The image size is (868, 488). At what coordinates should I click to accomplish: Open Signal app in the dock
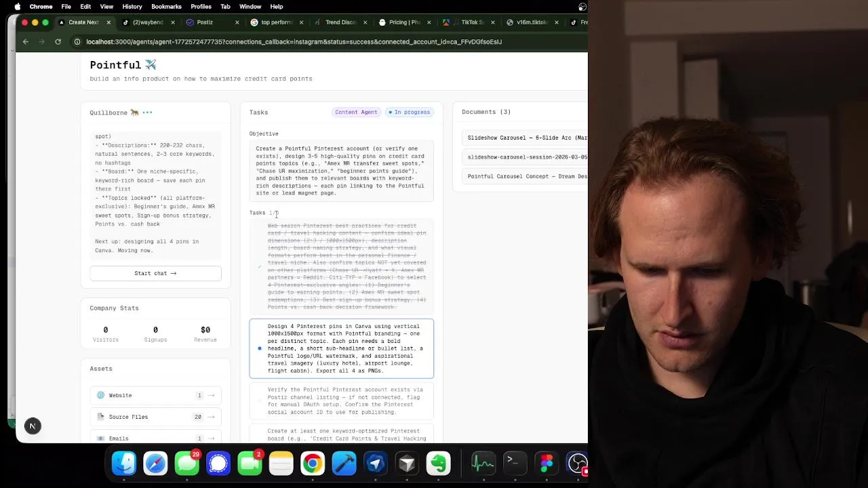(x=218, y=464)
